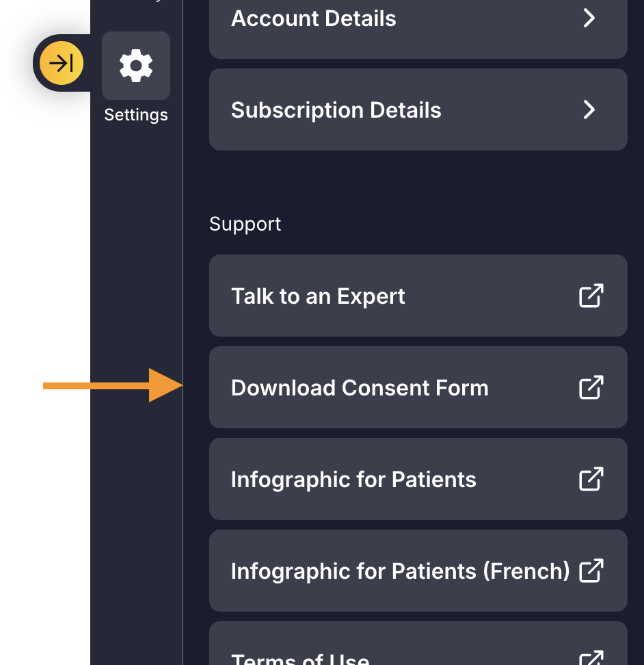
Task: Click external-link icon on French infographic row
Action: (x=591, y=571)
